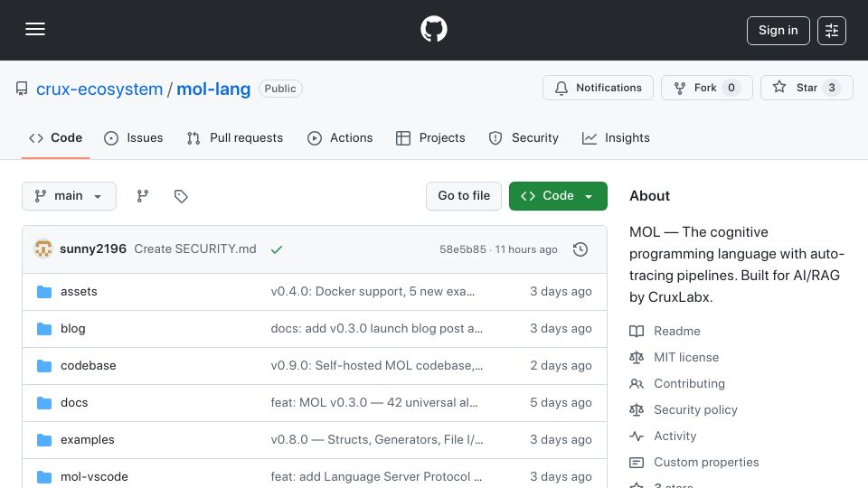Viewport: 868px width, 488px height.
Task: Expand the main branch dropdown
Action: click(x=70, y=196)
